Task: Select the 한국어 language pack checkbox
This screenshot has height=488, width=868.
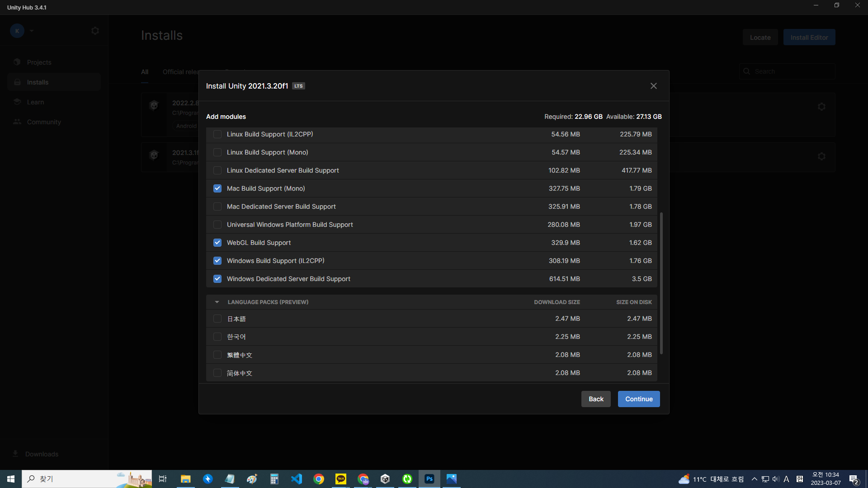Action: 217,337
